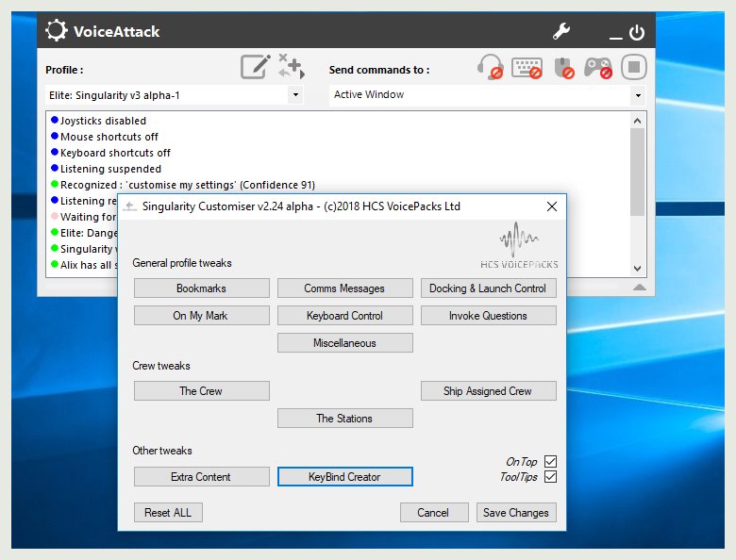Collapse log with the small triangle
Screen dimensions: 736x560
coord(640,287)
